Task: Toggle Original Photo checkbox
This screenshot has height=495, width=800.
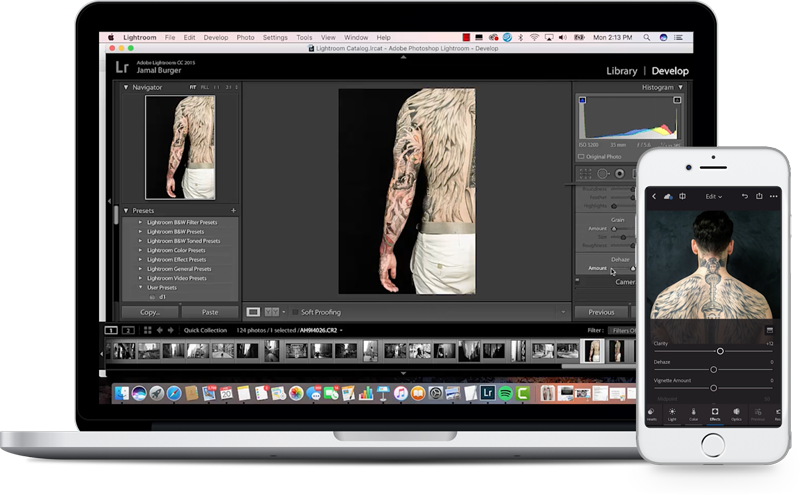Action: [581, 157]
